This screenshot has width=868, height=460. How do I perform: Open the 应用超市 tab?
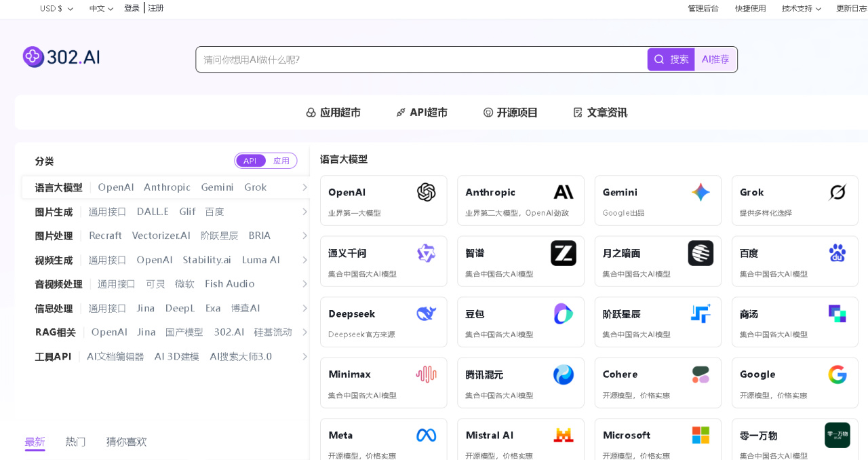[x=333, y=113]
